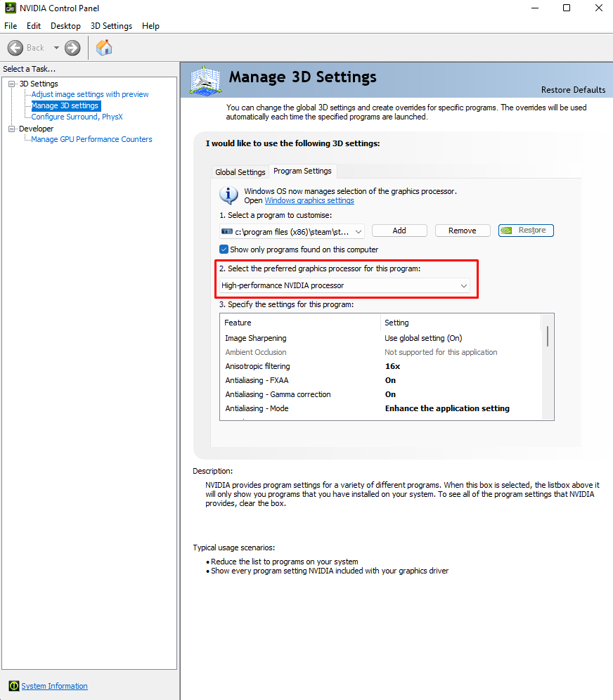The image size is (613, 700).
Task: Click On value for Antialiasing - FXAA
Action: pyautogui.click(x=390, y=380)
